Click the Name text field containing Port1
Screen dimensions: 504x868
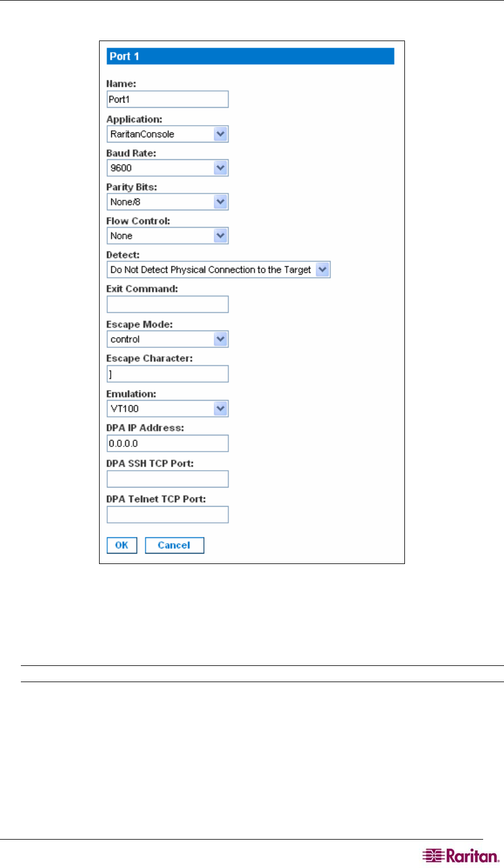167,99
